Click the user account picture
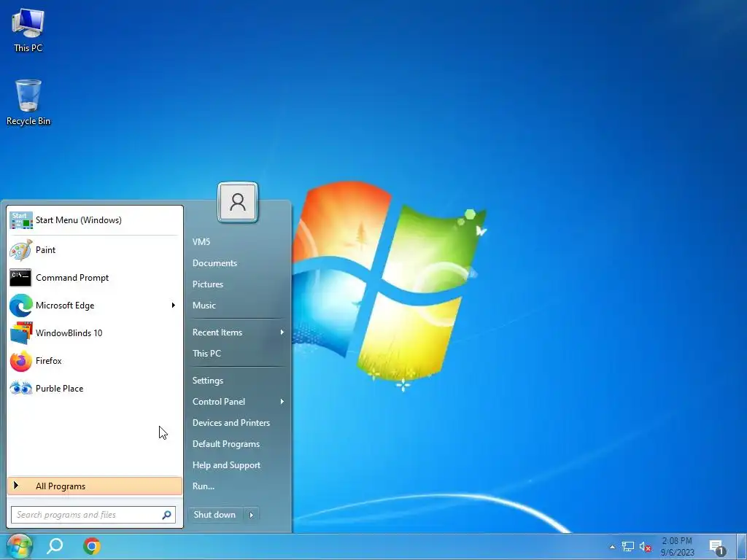Viewport: 747px width, 560px height. click(x=238, y=202)
